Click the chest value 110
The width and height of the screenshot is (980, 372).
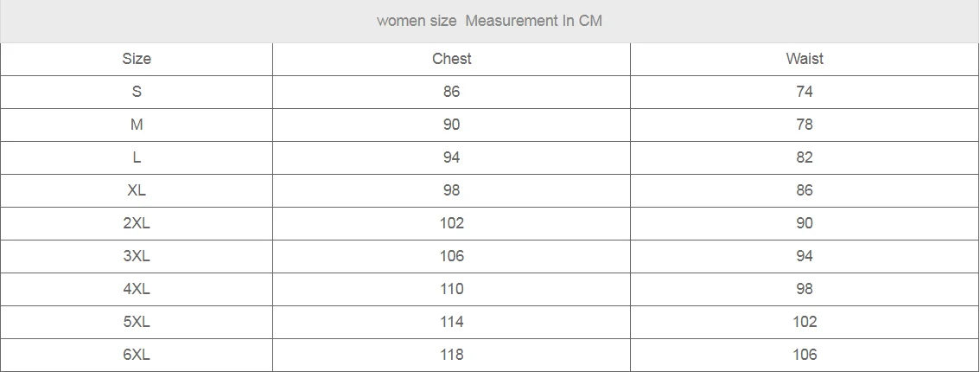pyautogui.click(x=451, y=289)
